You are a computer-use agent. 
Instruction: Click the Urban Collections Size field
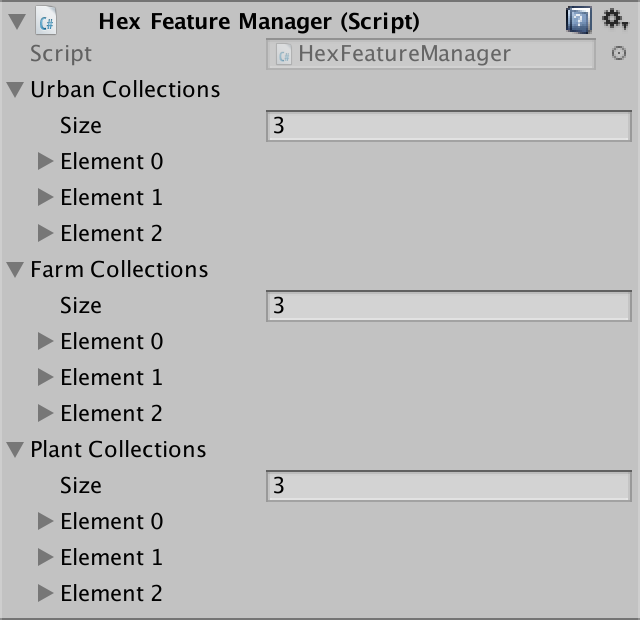449,126
